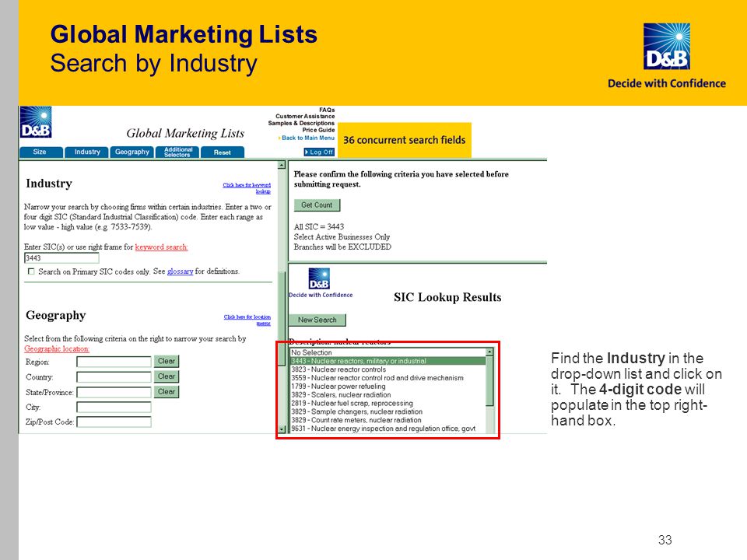
Task: Open the Customer Assistance link
Action: [x=305, y=116]
